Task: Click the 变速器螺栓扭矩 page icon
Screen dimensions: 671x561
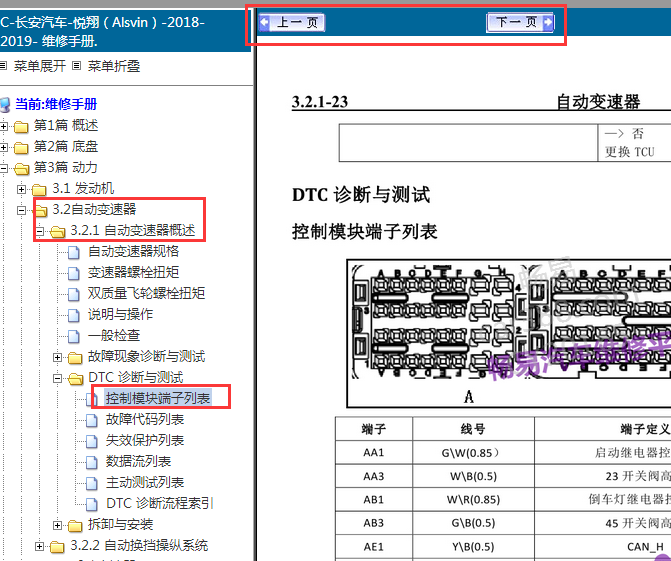Action: (x=74, y=273)
